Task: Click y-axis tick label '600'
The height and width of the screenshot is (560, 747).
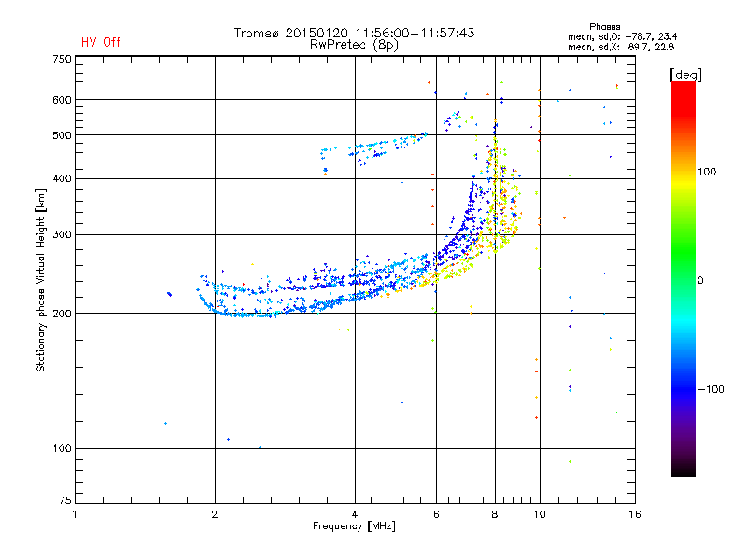Action: coord(62,100)
